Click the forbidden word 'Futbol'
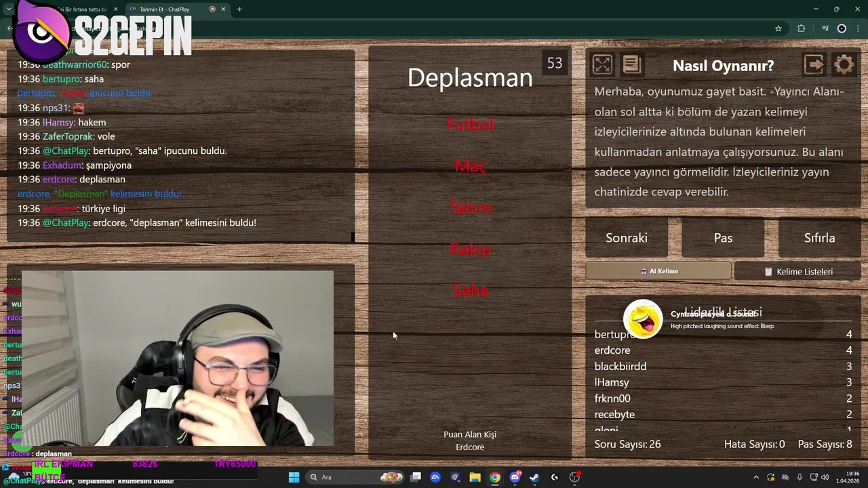 pos(470,125)
